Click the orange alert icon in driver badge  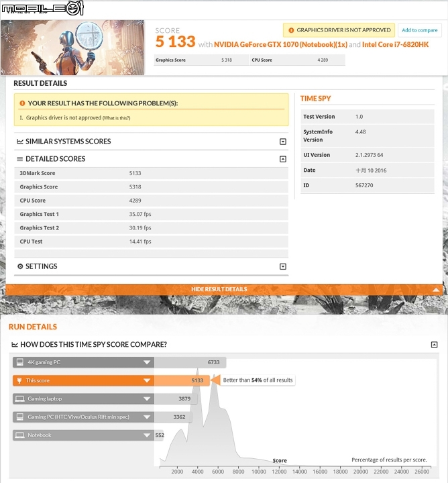click(x=291, y=30)
